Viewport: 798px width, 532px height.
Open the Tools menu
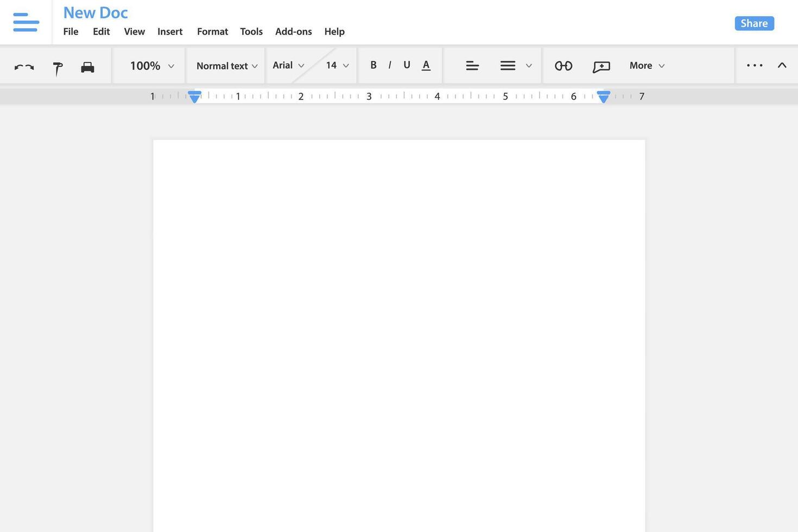[x=251, y=31]
